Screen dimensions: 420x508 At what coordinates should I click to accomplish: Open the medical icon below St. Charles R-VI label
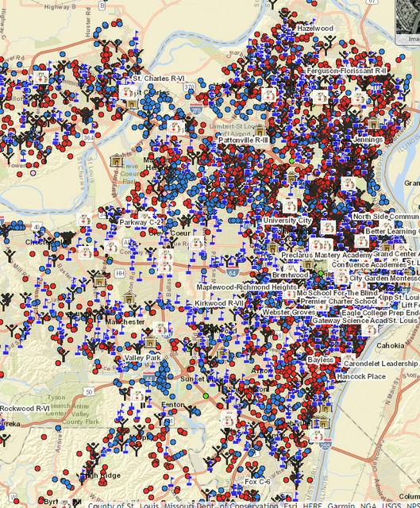pyautogui.click(x=127, y=92)
